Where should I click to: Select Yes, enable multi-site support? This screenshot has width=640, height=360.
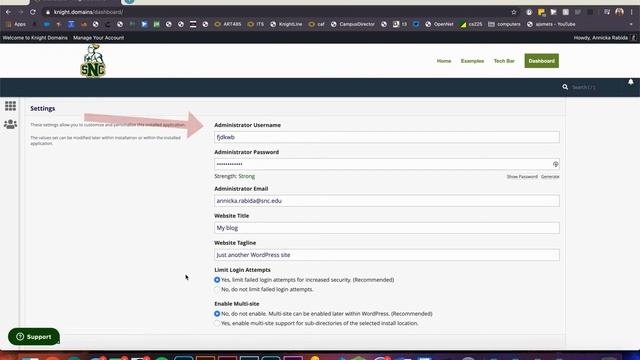point(217,323)
